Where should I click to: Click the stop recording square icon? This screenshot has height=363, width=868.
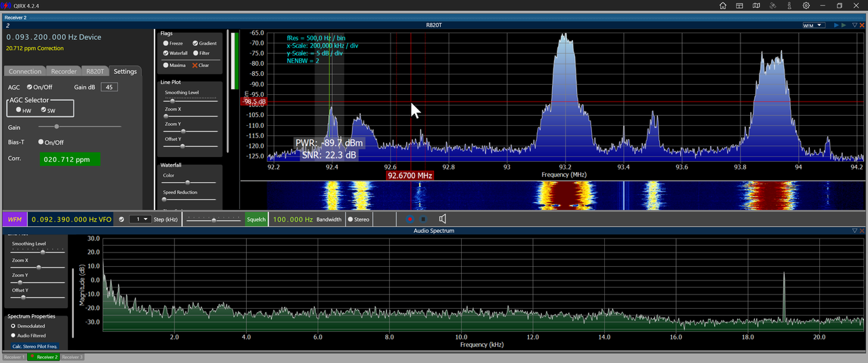pos(423,219)
